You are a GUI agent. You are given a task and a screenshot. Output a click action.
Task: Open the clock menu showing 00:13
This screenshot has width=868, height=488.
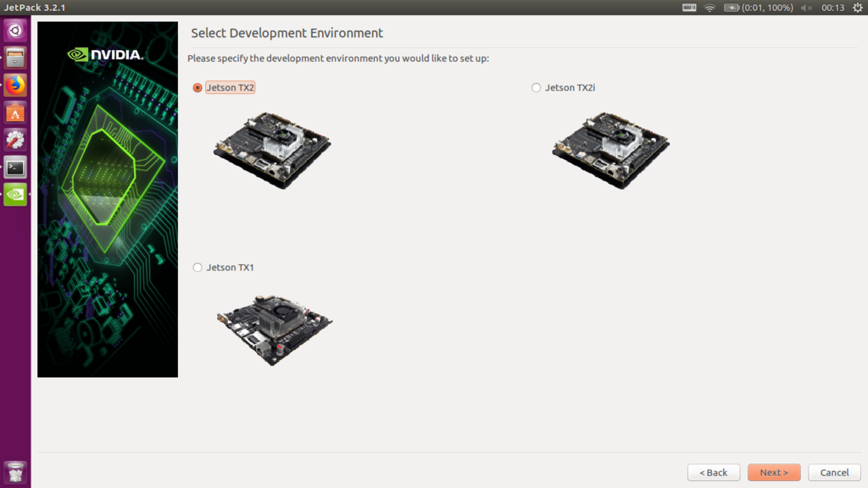click(832, 8)
